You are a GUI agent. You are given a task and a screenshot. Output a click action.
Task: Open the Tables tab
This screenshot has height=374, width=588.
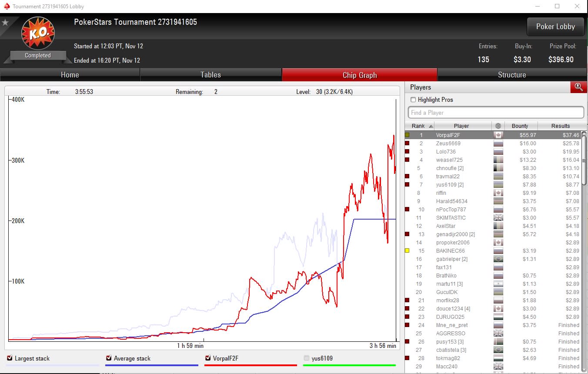pyautogui.click(x=210, y=75)
